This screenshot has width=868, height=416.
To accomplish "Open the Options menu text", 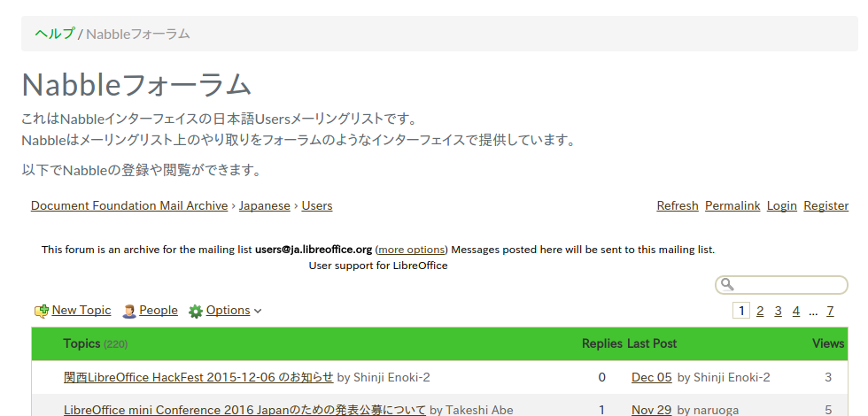I will tap(229, 311).
